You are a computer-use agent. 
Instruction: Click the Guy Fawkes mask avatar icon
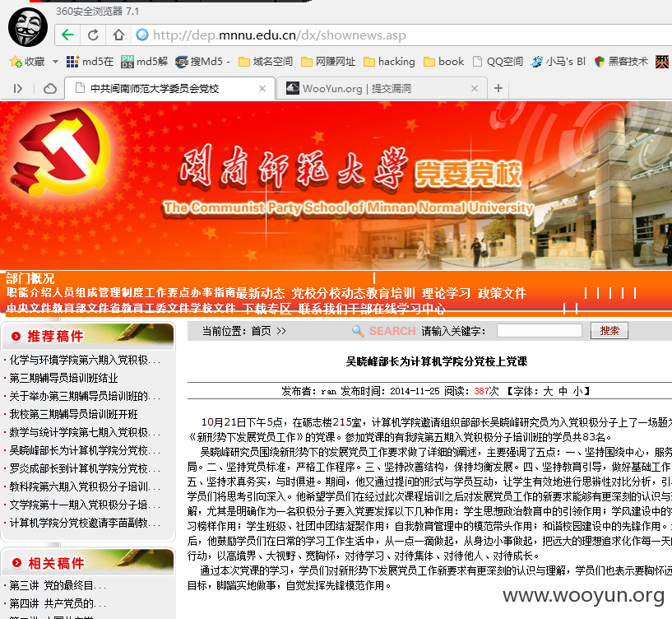coord(28,27)
